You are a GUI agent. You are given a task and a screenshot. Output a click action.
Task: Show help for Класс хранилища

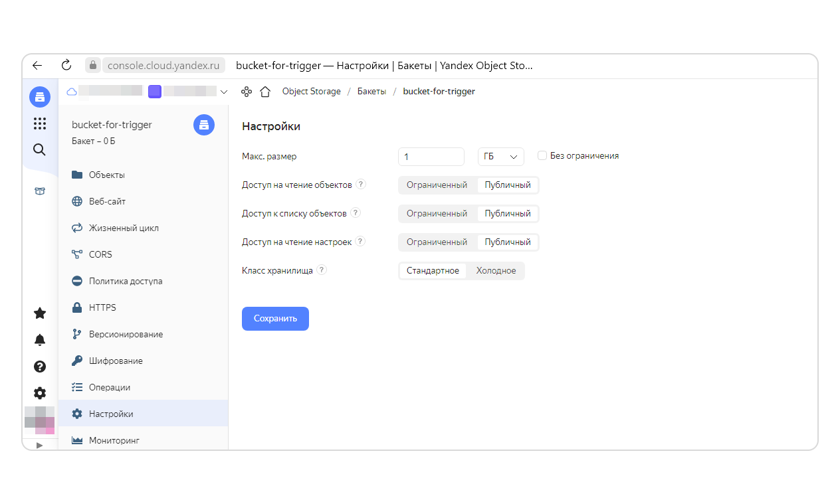pos(322,270)
